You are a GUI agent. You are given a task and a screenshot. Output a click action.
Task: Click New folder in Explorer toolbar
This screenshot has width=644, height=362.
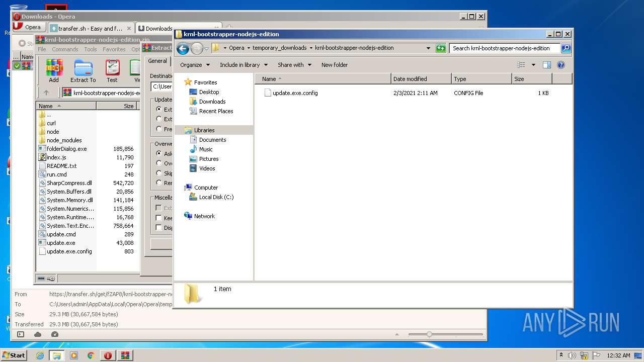(335, 65)
